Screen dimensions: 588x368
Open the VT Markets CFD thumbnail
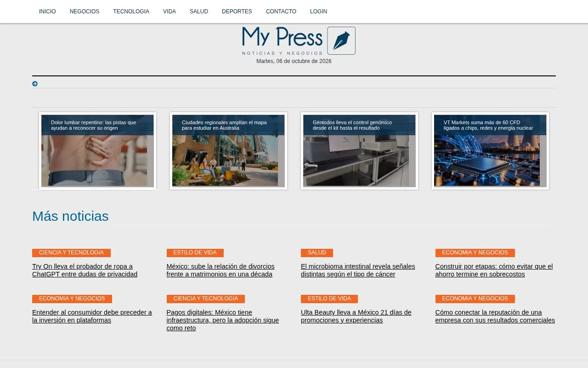490,151
